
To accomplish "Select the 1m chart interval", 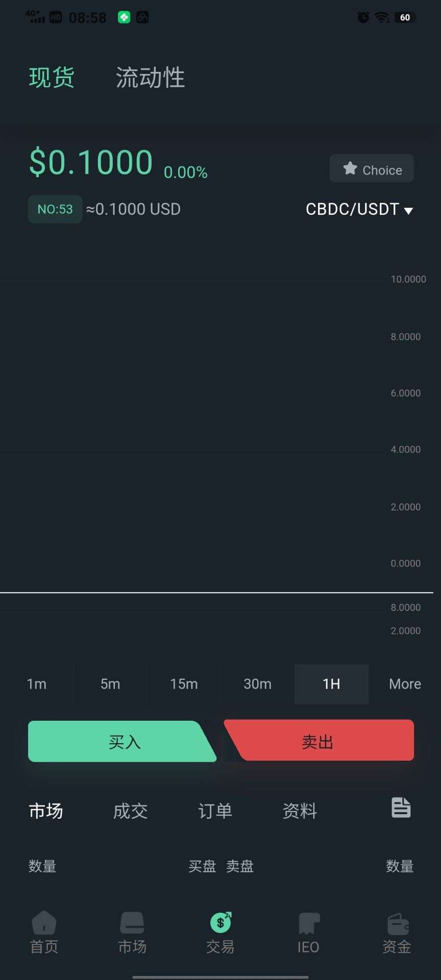I will [37, 684].
